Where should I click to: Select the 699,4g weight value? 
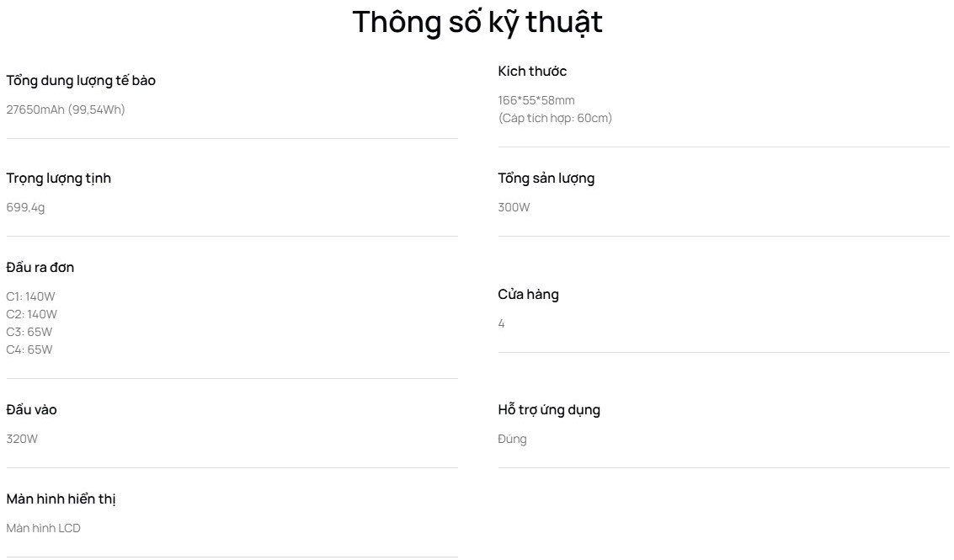[x=26, y=207]
